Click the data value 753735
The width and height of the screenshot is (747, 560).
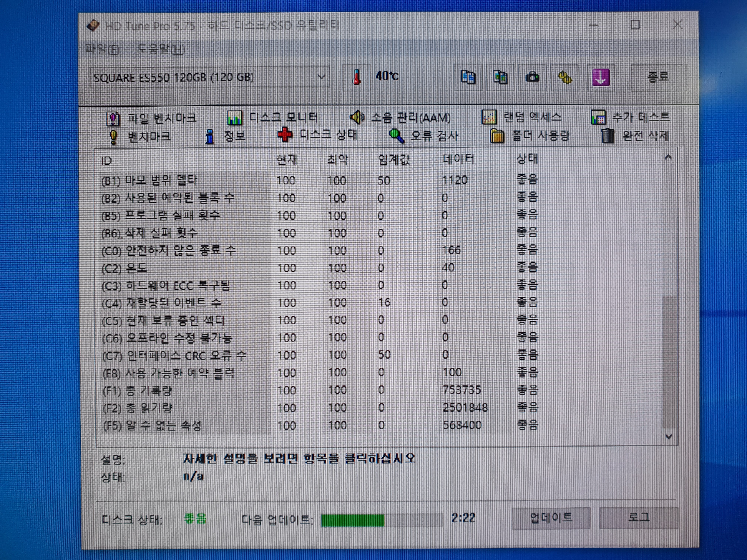tap(462, 390)
